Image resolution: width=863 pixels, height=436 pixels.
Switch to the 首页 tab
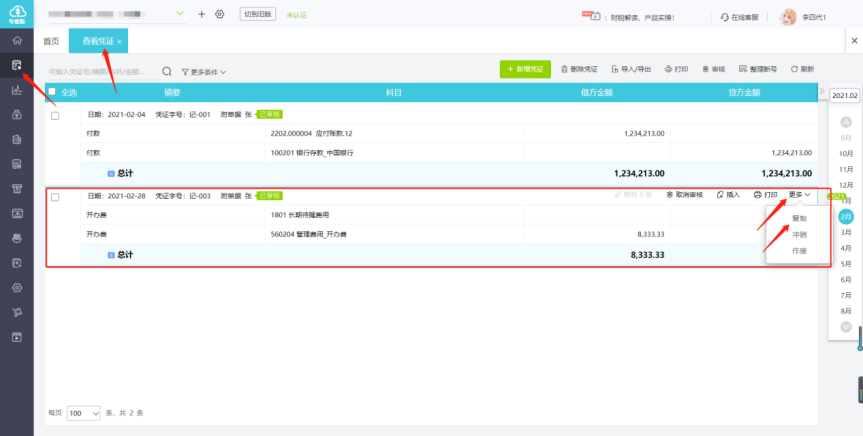pyautogui.click(x=51, y=41)
